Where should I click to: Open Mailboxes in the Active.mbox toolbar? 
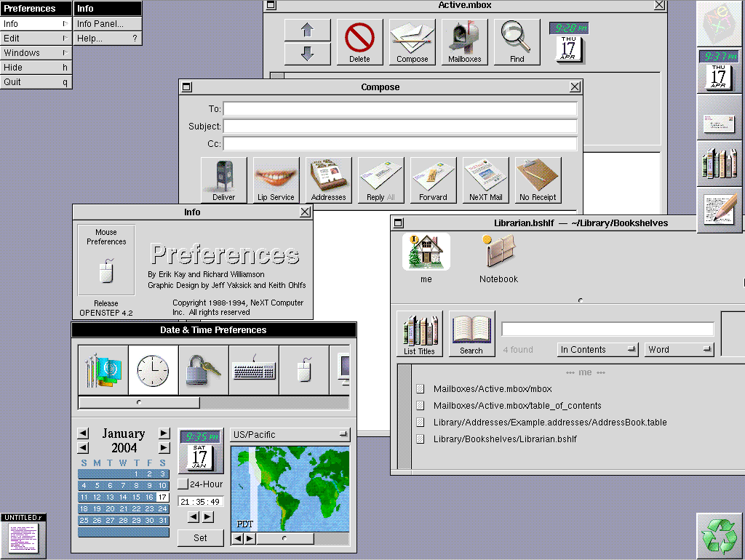click(x=464, y=41)
